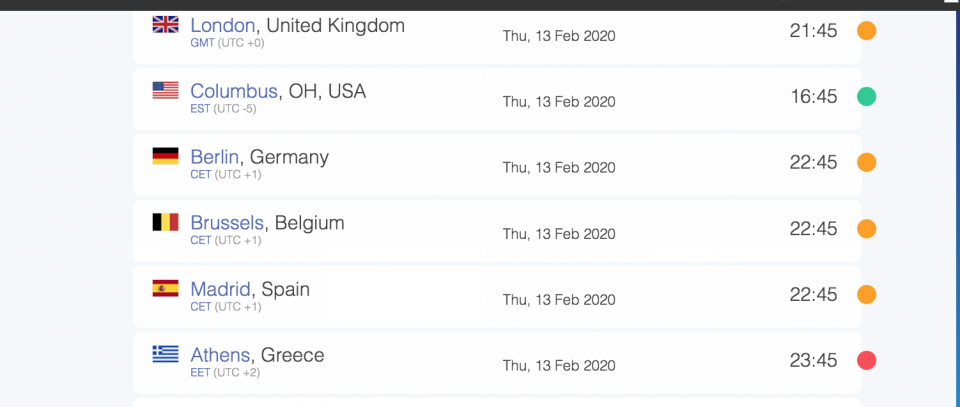Image resolution: width=960 pixels, height=407 pixels.
Task: Open the Brussels city link
Action: click(227, 223)
